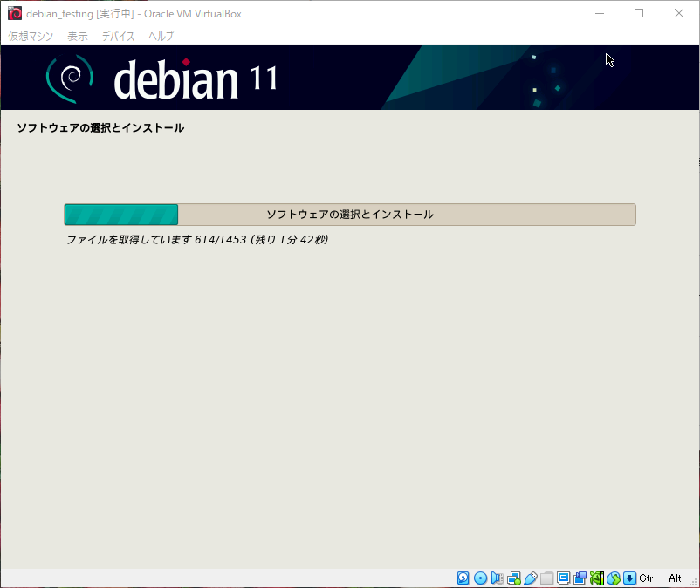Click the CPU execution cap turtle icon
The width and height of the screenshot is (700, 588).
tap(596, 578)
